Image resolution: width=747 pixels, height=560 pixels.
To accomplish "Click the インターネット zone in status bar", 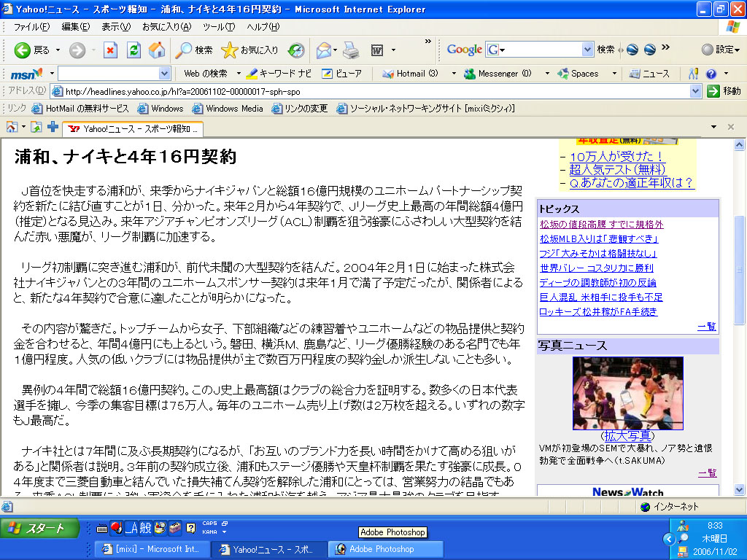I will tap(670, 507).
